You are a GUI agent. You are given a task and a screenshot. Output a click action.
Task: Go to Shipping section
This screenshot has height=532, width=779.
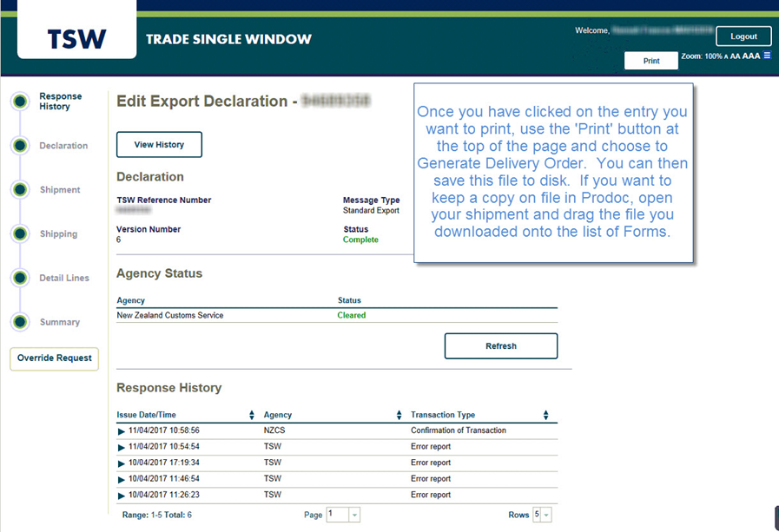click(59, 233)
